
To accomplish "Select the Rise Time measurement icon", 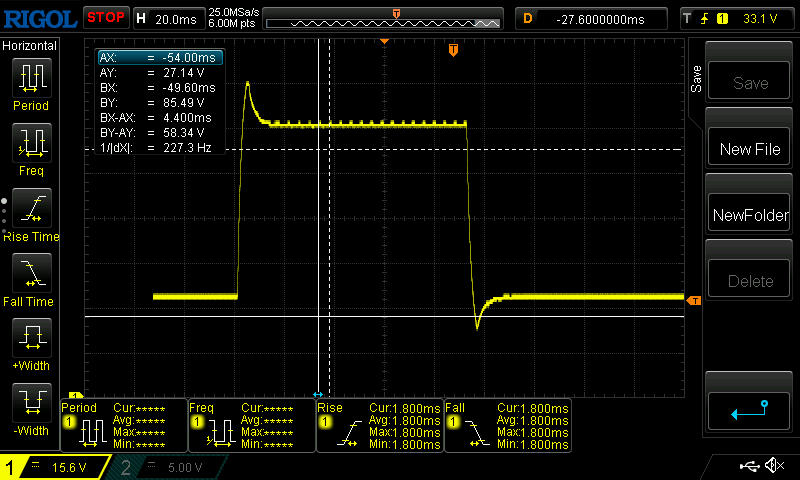I will click(32, 208).
